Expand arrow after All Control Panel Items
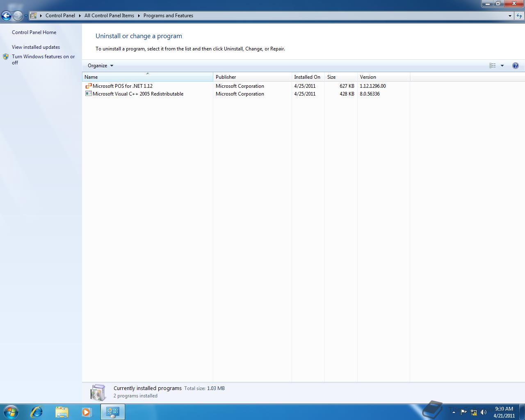The width and height of the screenshot is (525, 420). tap(139, 16)
